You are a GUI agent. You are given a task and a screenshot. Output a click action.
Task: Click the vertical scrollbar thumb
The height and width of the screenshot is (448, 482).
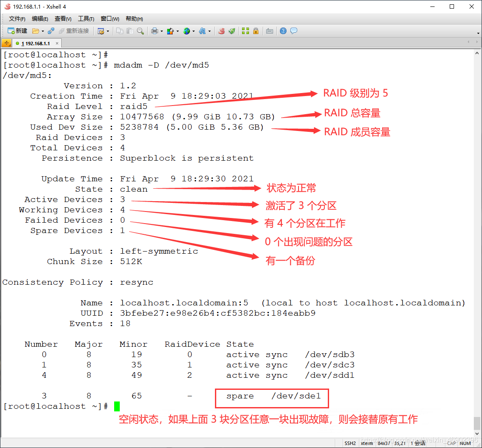[x=477, y=423]
